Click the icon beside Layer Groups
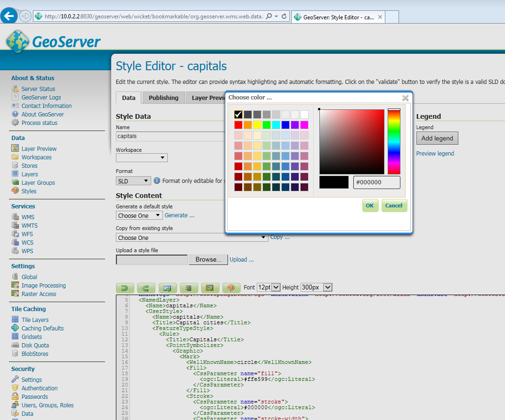This screenshot has width=505, height=420. pyautogui.click(x=15, y=182)
